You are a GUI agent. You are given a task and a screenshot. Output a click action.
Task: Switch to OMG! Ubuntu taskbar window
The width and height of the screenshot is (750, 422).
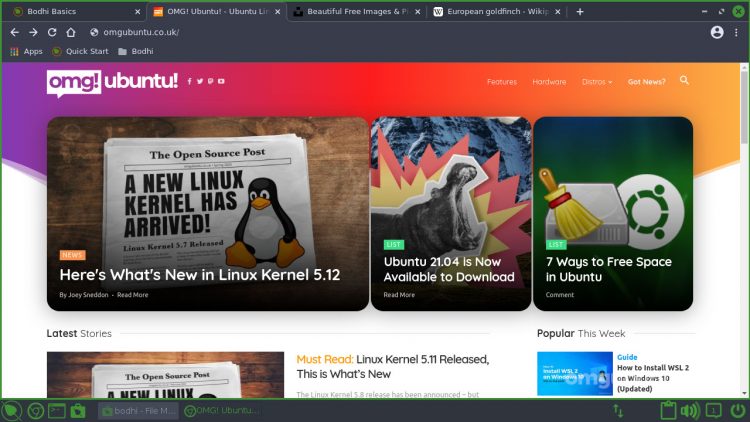[x=222, y=411]
